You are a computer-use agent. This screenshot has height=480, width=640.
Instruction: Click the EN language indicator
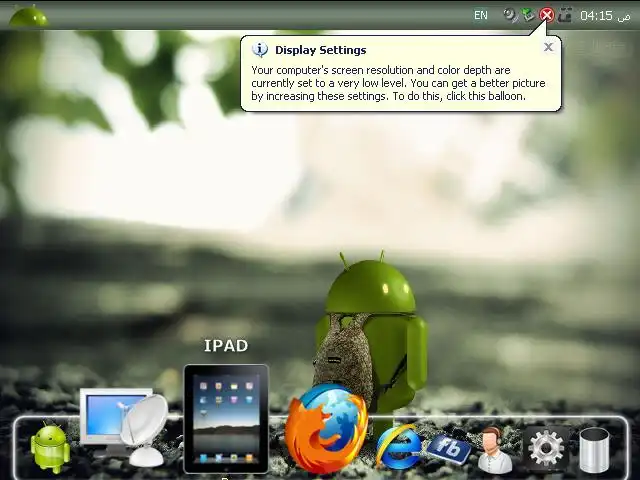(481, 16)
